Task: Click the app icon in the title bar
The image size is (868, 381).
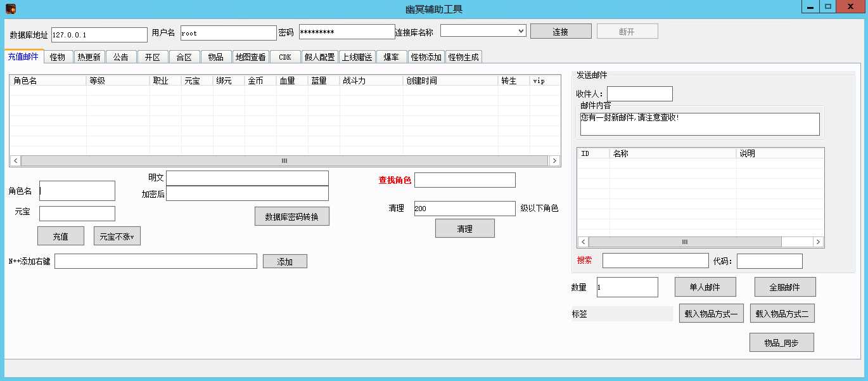Action: pyautogui.click(x=11, y=8)
